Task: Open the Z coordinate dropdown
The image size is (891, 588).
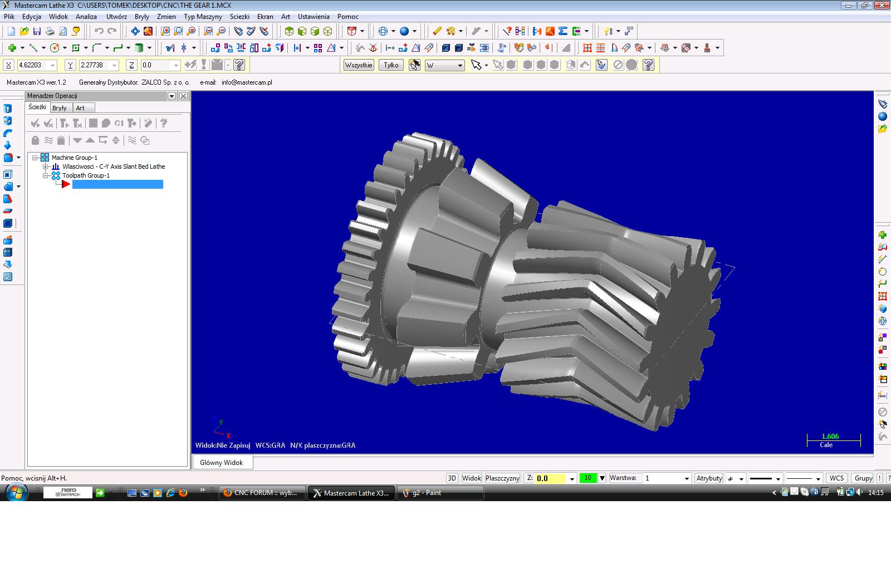Action: coord(176,65)
